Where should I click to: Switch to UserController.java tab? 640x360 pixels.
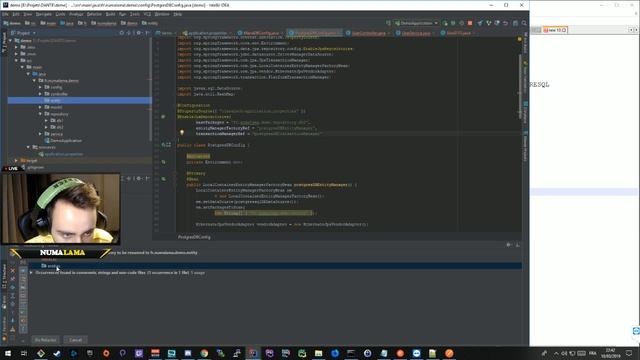point(369,33)
